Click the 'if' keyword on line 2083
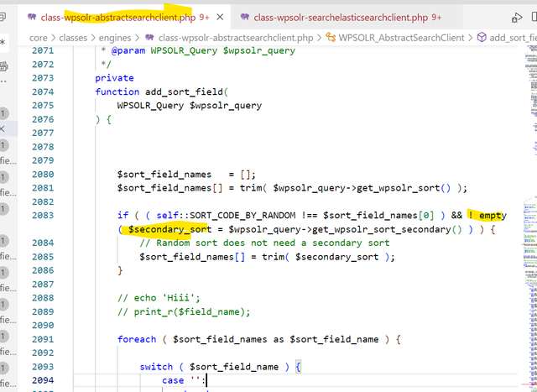Screen dimensions: 537x392 (x=123, y=215)
